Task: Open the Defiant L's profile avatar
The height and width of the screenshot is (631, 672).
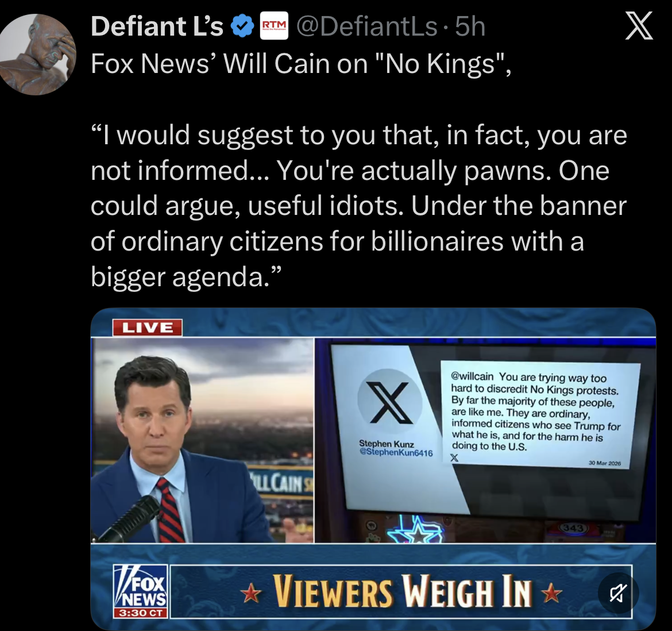Action: point(38,55)
